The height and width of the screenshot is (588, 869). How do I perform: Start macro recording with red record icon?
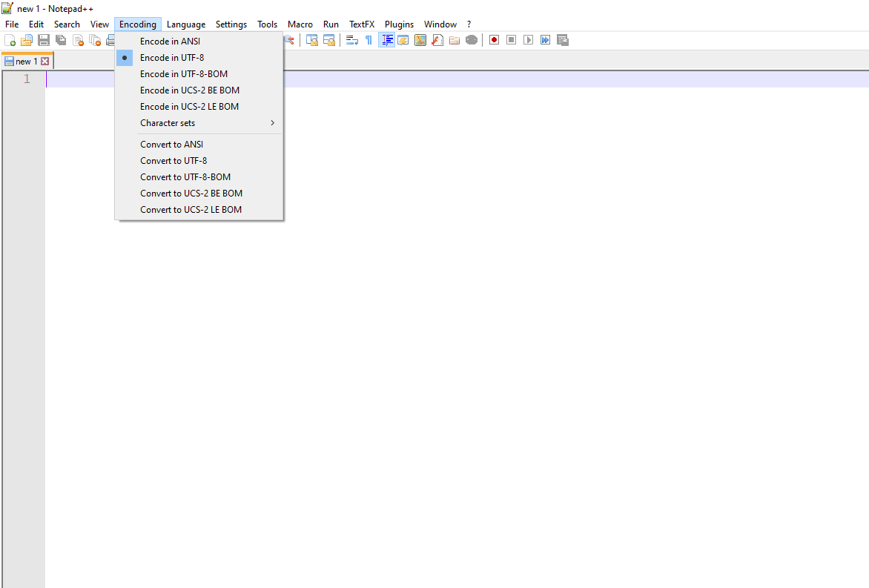(495, 40)
